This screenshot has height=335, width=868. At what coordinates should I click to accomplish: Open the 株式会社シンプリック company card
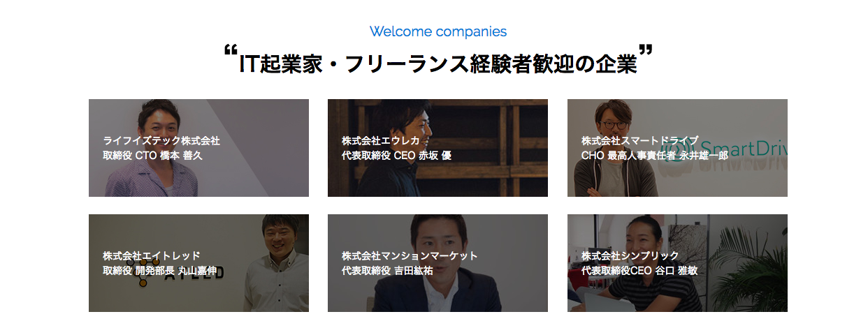677,263
